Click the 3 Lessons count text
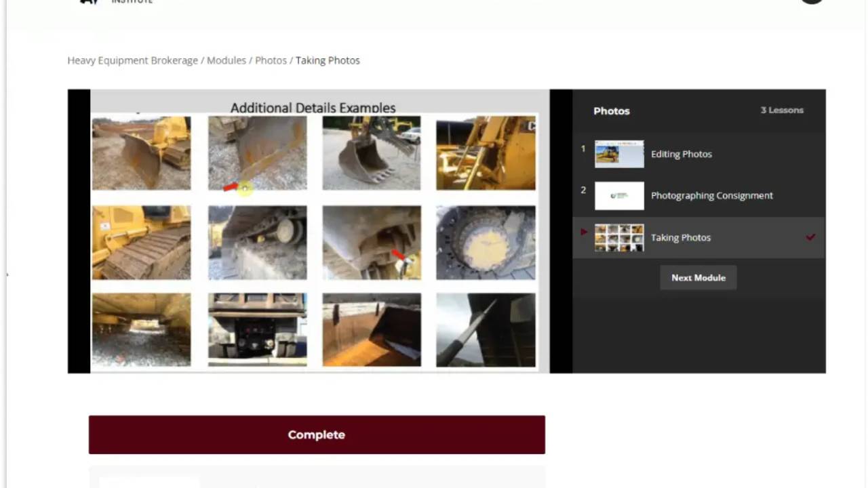Viewport: 868px width, 488px height. click(782, 110)
